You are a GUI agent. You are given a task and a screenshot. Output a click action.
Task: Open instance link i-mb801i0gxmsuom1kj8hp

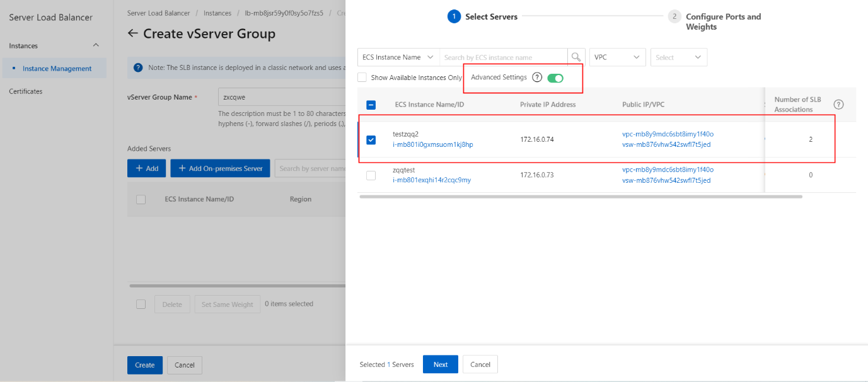point(432,144)
